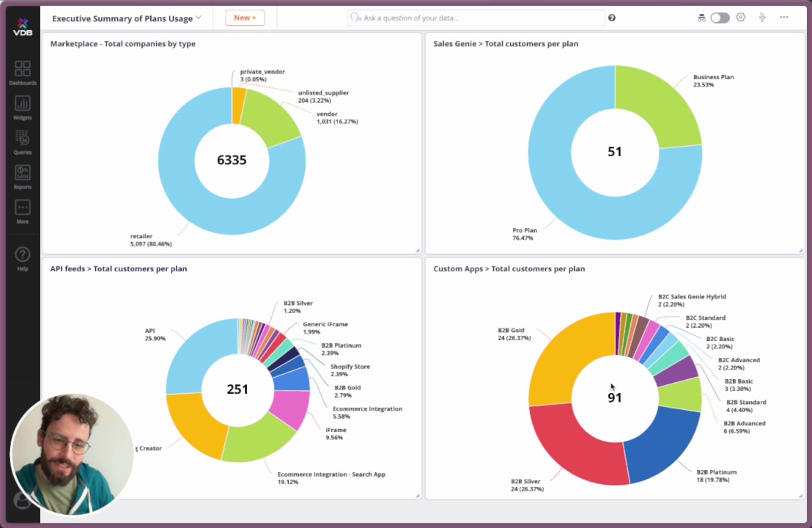The width and height of the screenshot is (812, 528).
Task: Click the Sales Genie > Total customers per plan title
Action: coord(506,43)
